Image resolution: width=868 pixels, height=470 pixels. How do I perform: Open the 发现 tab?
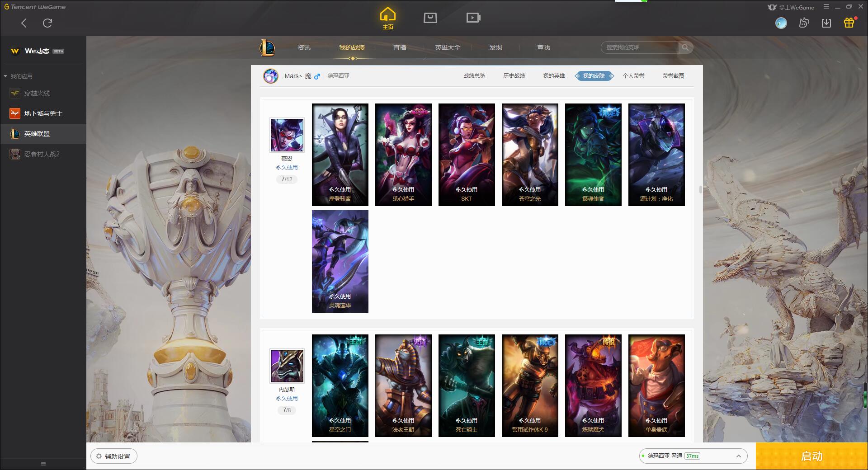pos(495,47)
